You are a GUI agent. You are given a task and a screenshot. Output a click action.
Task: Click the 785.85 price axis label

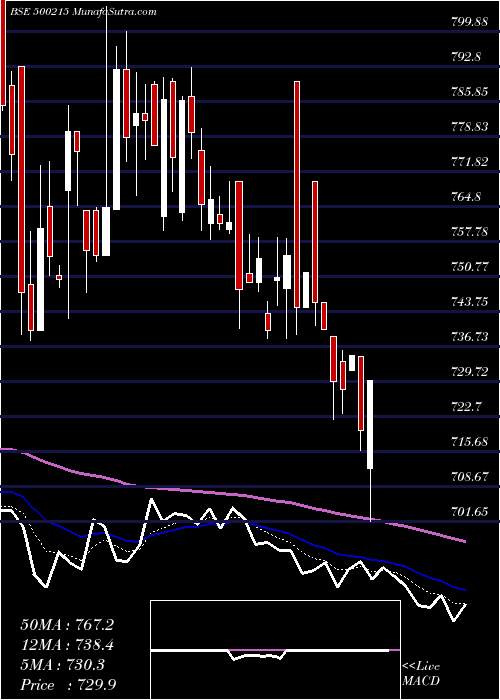[469, 92]
